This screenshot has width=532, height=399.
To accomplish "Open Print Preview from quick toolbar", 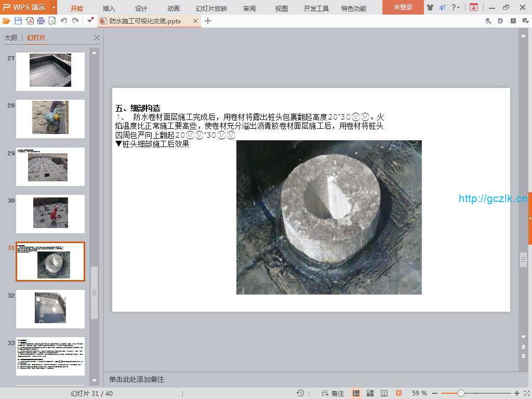I will tap(52, 21).
